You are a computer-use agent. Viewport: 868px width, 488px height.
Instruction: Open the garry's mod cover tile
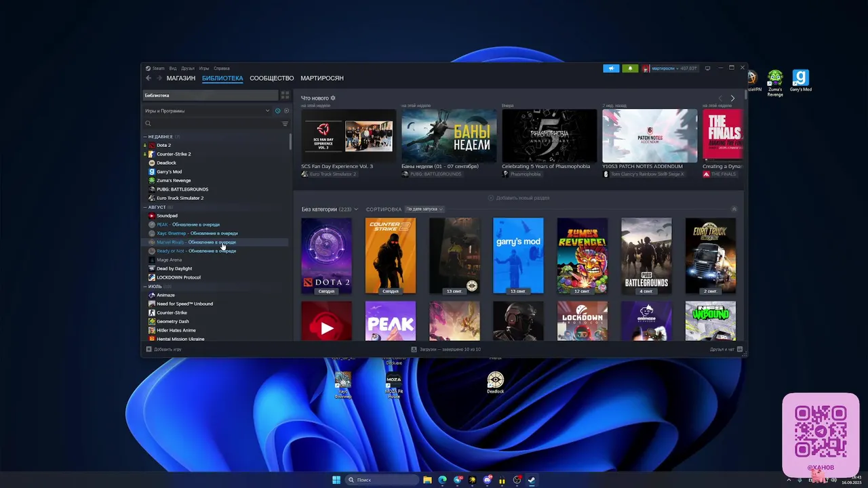(518, 256)
